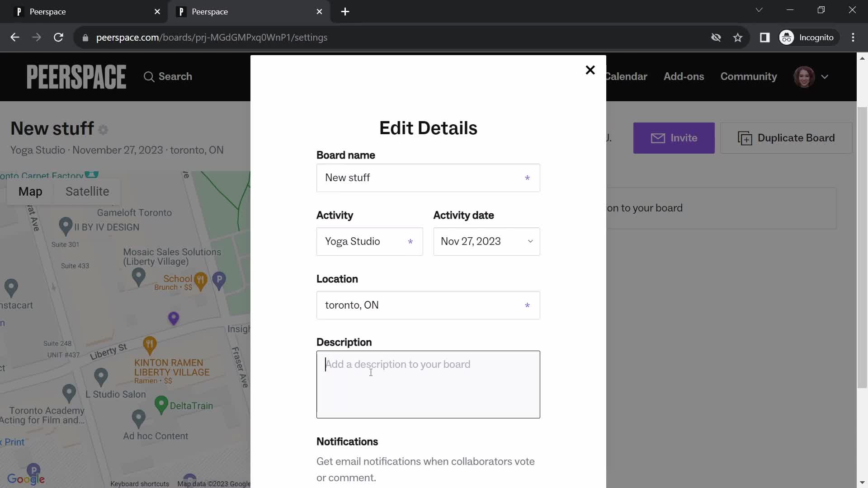
Task: Click the Search icon
Action: tap(149, 76)
